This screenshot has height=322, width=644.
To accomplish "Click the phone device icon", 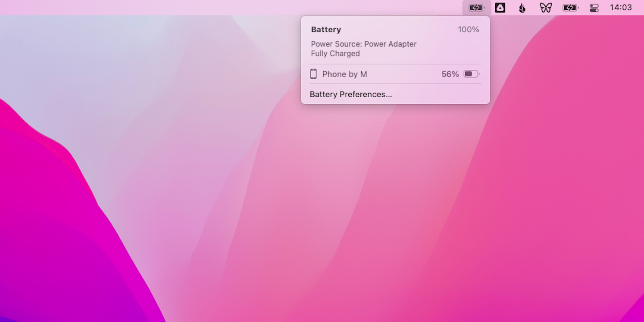I will tap(313, 74).
